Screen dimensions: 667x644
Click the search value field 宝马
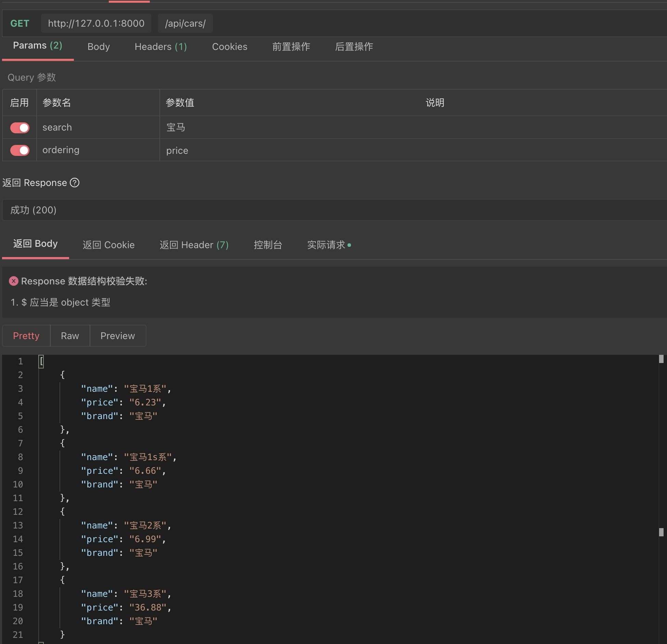pos(176,128)
